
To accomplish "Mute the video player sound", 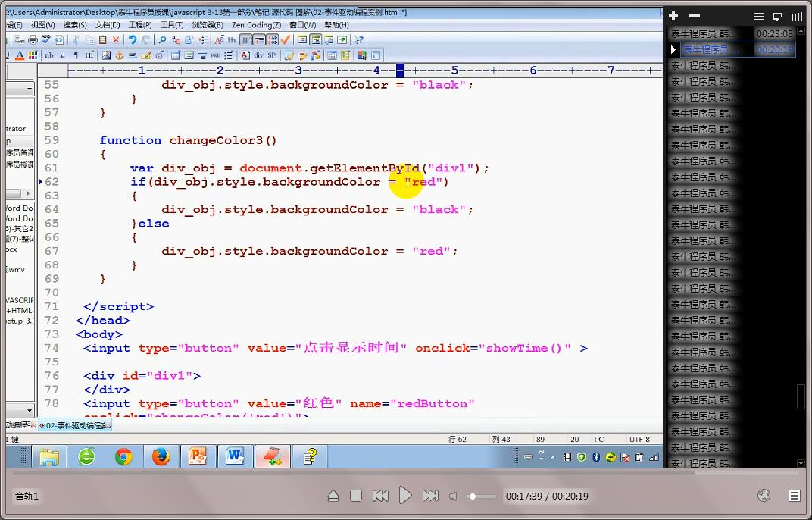I will [x=453, y=497].
